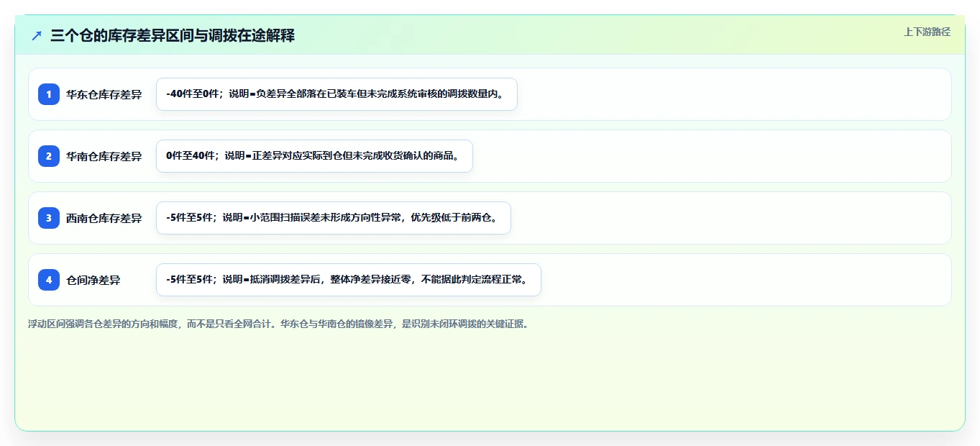Screen dimensions: 980x446
Task: Click the box mentioning 小范围扫描误差
Action: coord(334,218)
